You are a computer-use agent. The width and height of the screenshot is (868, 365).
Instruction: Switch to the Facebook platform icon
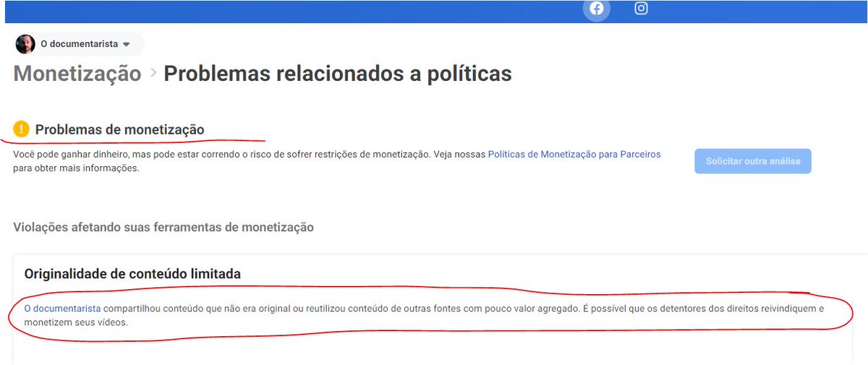597,9
